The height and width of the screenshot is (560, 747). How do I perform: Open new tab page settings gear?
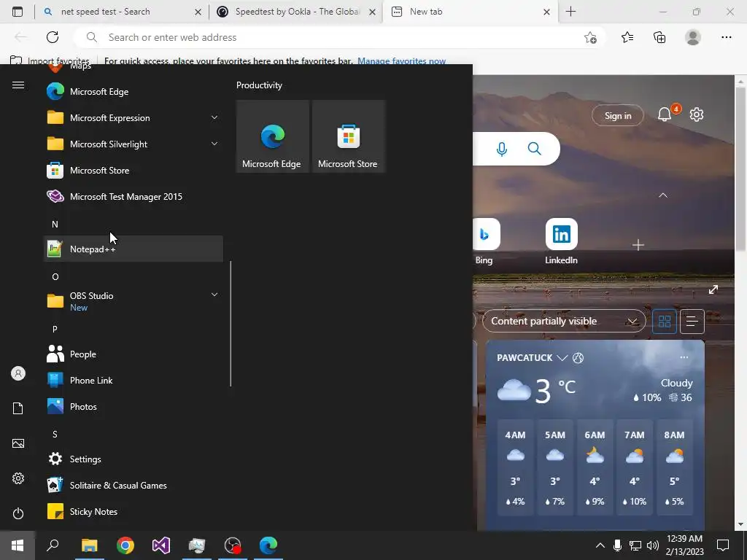click(x=697, y=114)
